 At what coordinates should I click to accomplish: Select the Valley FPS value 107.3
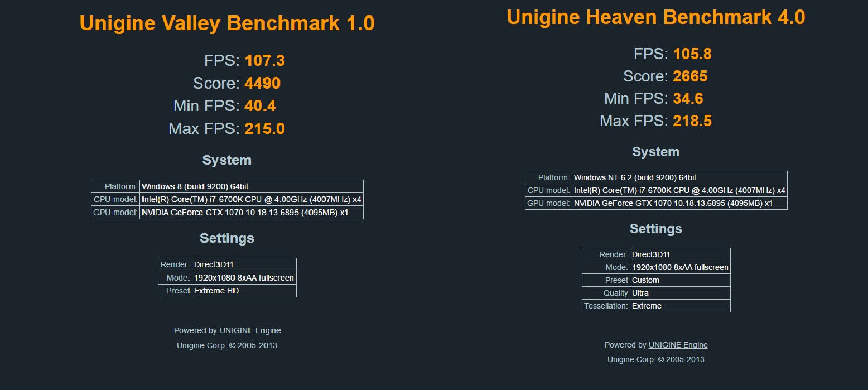coord(265,61)
